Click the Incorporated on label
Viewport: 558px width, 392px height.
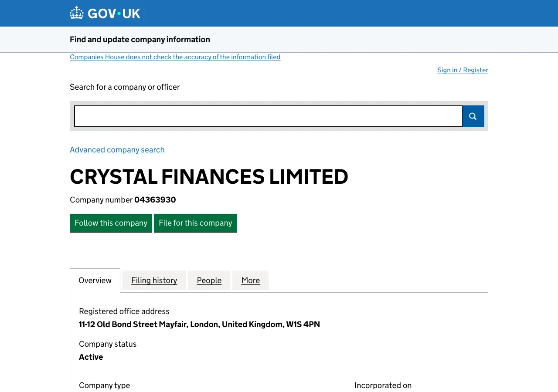click(383, 385)
